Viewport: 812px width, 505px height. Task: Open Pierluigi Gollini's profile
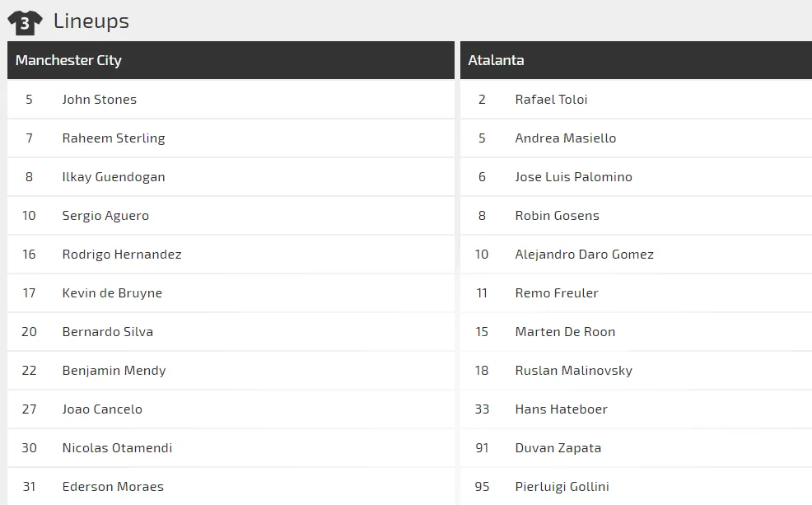(x=562, y=487)
